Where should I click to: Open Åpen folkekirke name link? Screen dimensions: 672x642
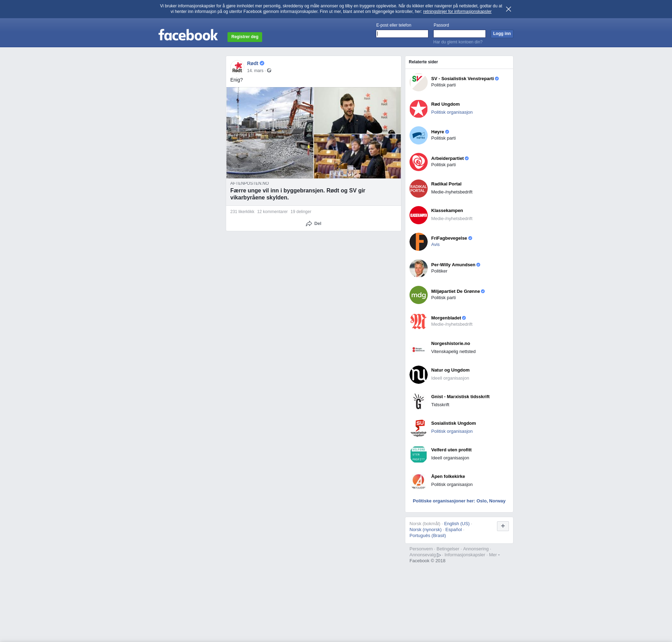tap(448, 477)
